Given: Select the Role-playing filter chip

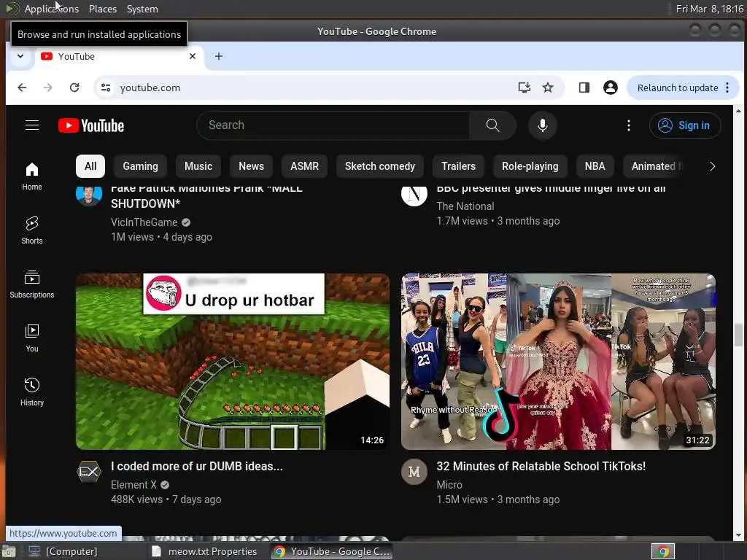Looking at the screenshot, I should tap(530, 166).
